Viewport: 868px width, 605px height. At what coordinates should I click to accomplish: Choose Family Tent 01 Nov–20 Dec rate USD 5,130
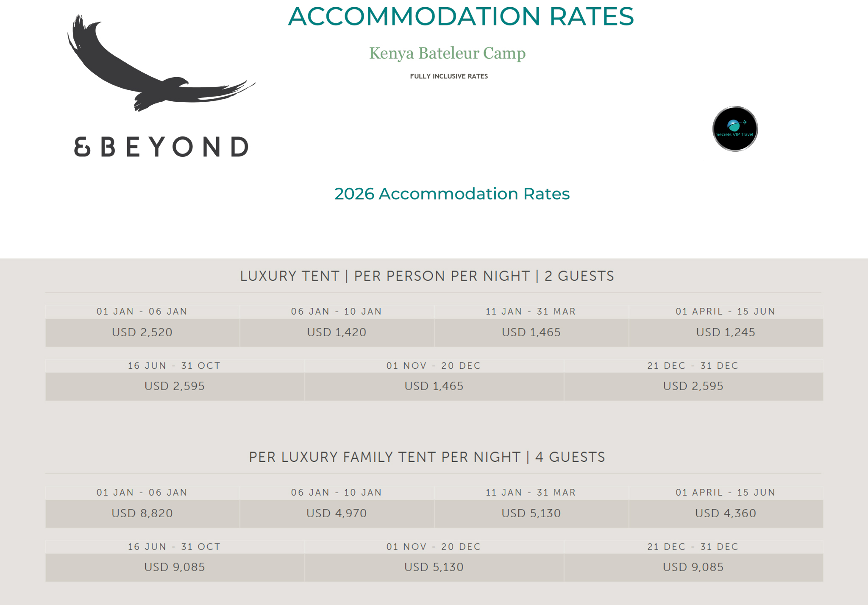pos(434,567)
